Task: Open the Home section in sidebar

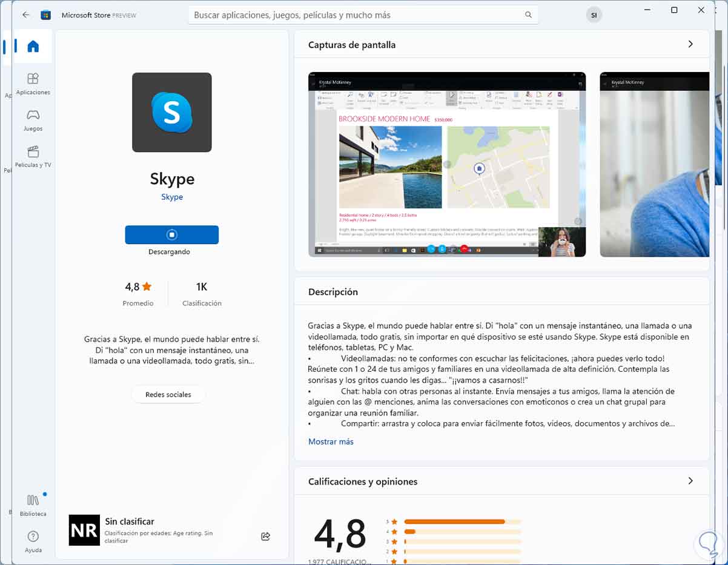Action: pos(33,47)
